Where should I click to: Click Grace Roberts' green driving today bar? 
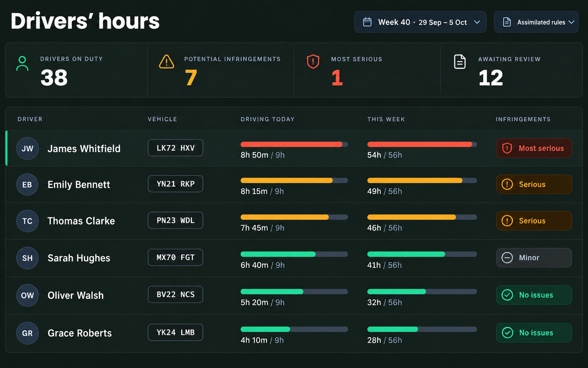tap(265, 329)
